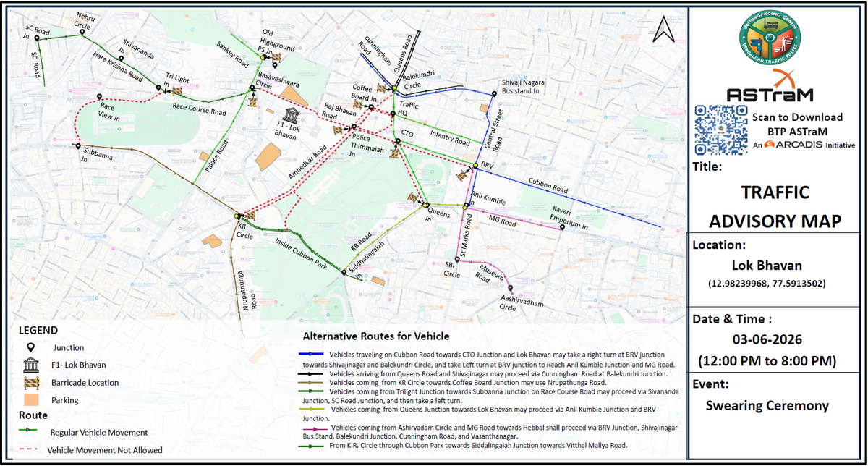The width and height of the screenshot is (868, 466).
Task: Click the 'Swearing Ceremony' event text
Action: 767,405
